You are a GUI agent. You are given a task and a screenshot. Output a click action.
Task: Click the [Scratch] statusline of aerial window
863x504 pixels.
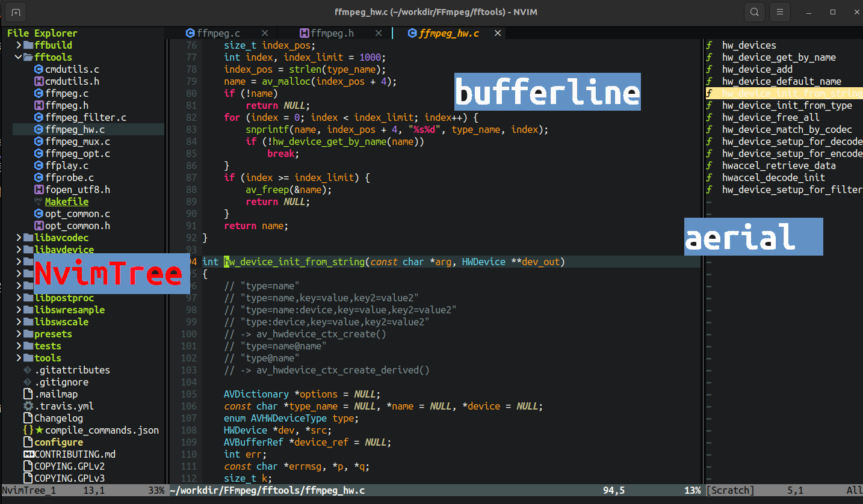click(730, 491)
